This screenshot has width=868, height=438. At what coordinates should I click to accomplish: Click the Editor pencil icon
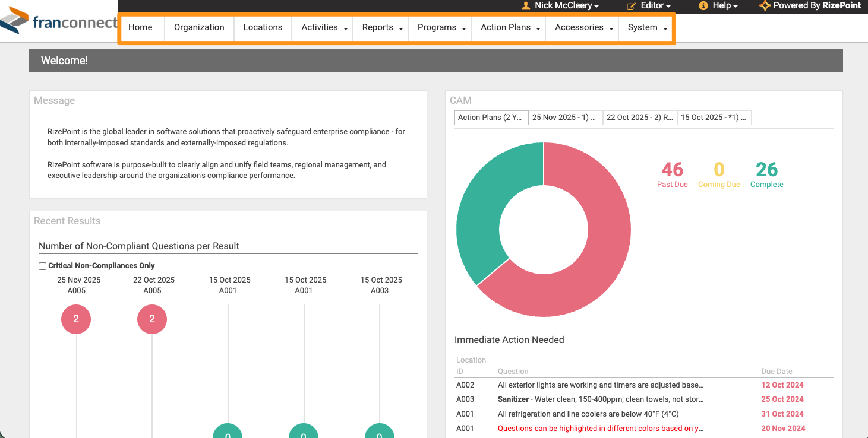pyautogui.click(x=631, y=5)
